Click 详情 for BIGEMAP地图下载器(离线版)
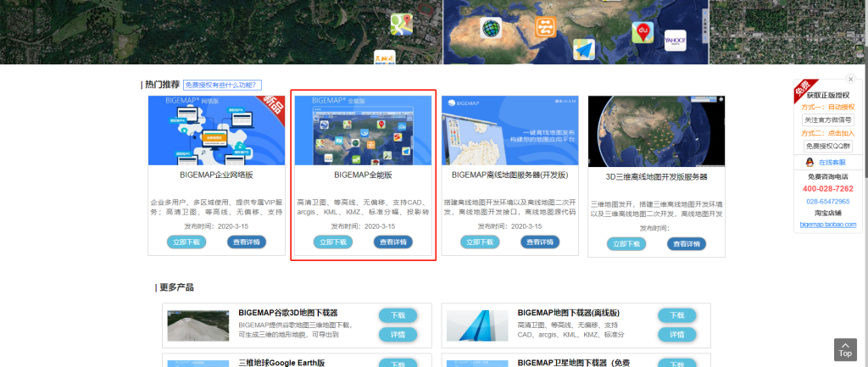 tap(677, 334)
